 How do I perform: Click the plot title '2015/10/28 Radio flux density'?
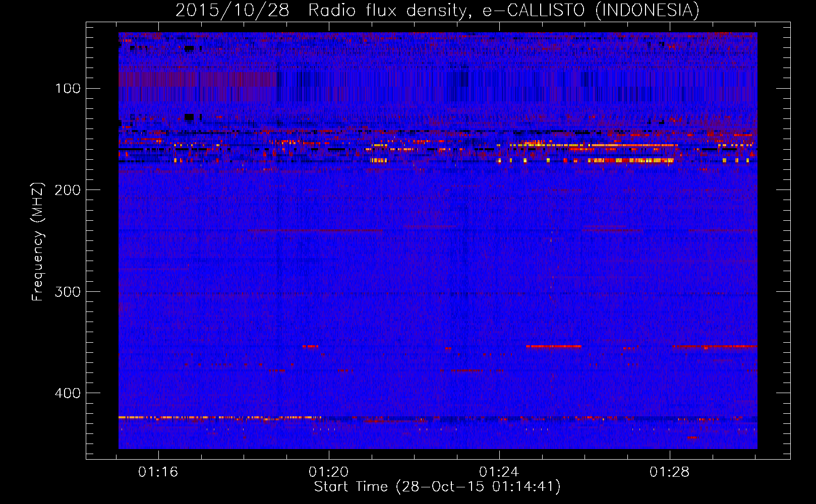pos(437,10)
